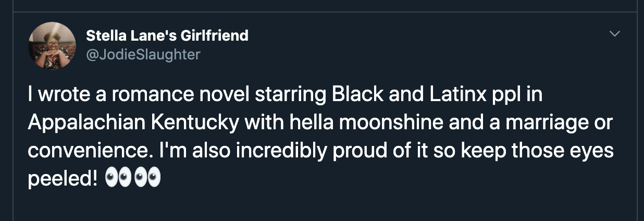Click the first eyes emoji
Image resolution: width=644 pixels, height=221 pixels.
pyautogui.click(x=118, y=179)
